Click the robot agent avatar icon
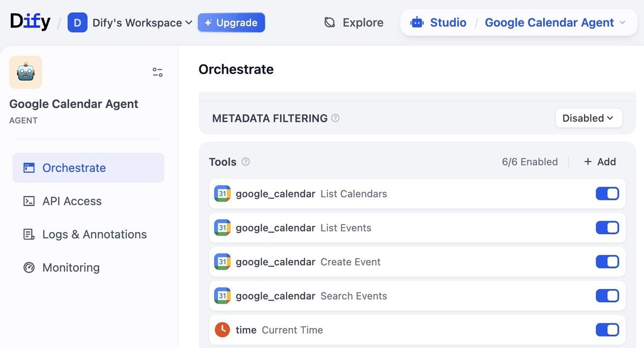 tap(26, 73)
